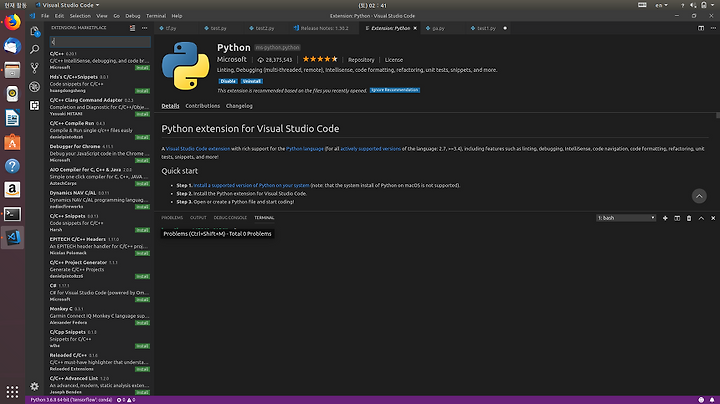This screenshot has height=404, width=720.
Task: Open the Debug menu
Action: tap(133, 16)
